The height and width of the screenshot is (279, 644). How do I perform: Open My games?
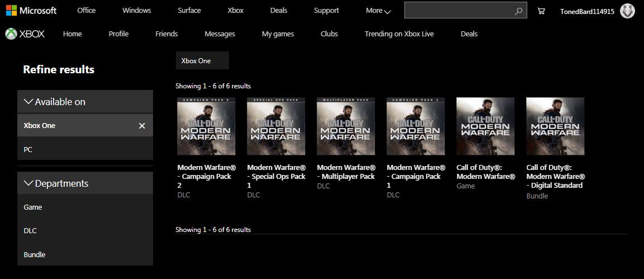[x=278, y=34]
